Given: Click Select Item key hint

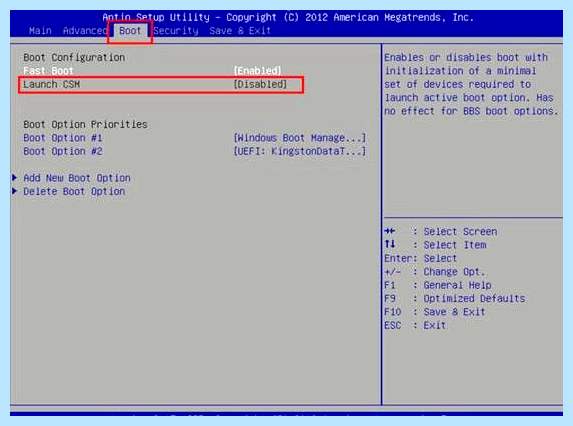Looking at the screenshot, I should (x=435, y=245).
